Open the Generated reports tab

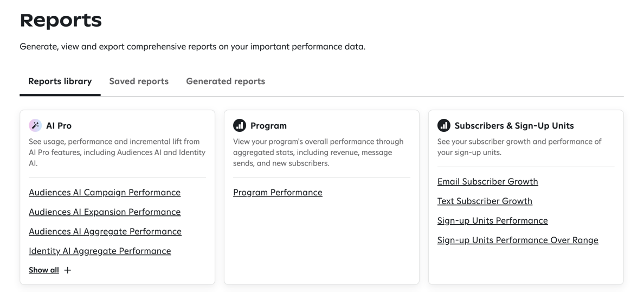point(226,81)
